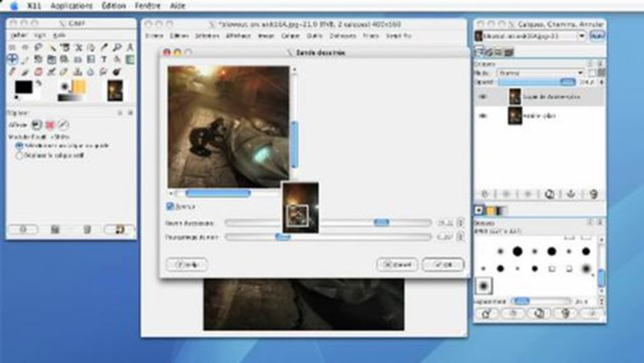This screenshot has height=363, width=644.
Task: Switch to the Brushes tab icon
Action: [479, 210]
